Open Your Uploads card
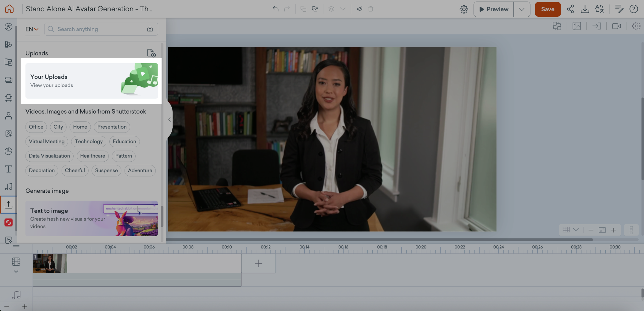The height and width of the screenshot is (311, 644). (x=92, y=81)
